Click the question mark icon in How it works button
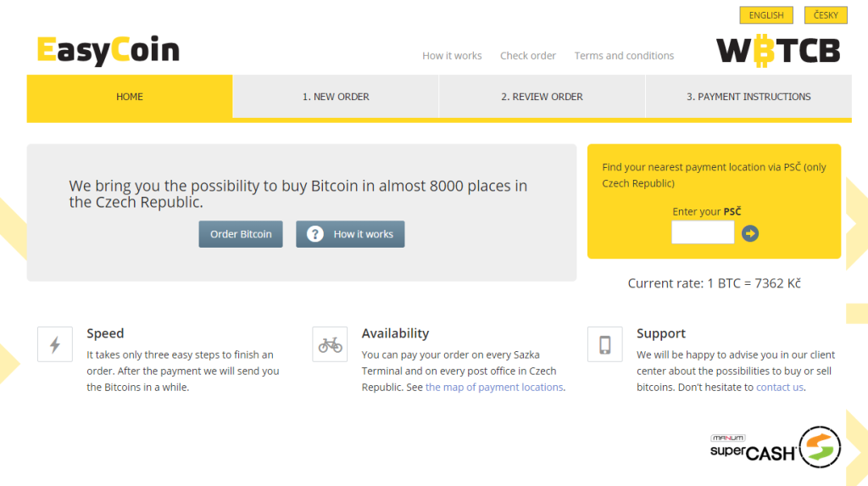 pos(315,234)
